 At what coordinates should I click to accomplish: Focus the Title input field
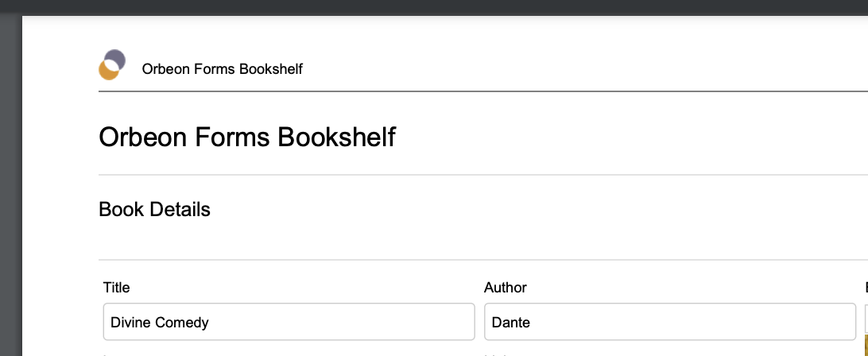click(x=289, y=322)
